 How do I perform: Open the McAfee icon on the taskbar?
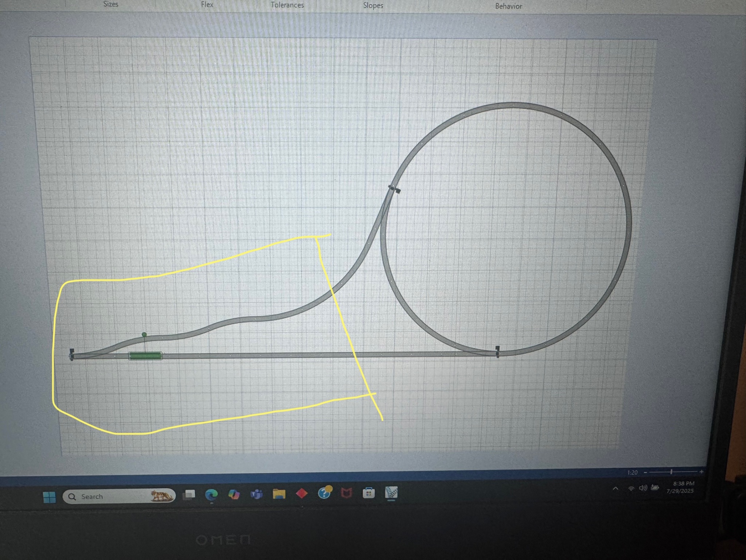[346, 493]
